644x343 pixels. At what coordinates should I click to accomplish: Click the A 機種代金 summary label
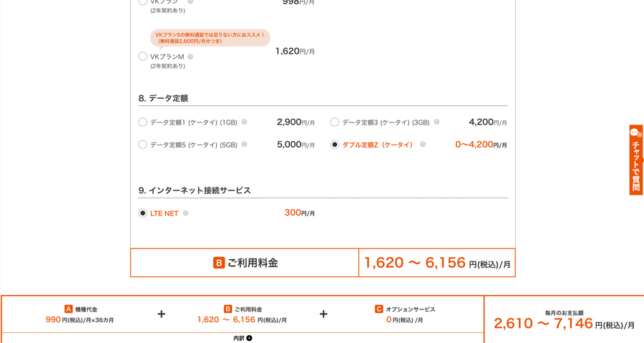tap(81, 309)
